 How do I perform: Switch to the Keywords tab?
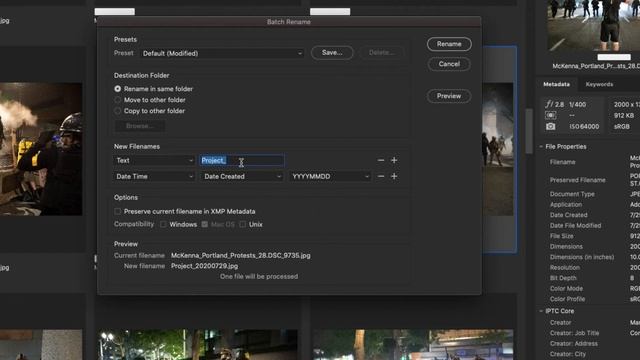pyautogui.click(x=599, y=84)
